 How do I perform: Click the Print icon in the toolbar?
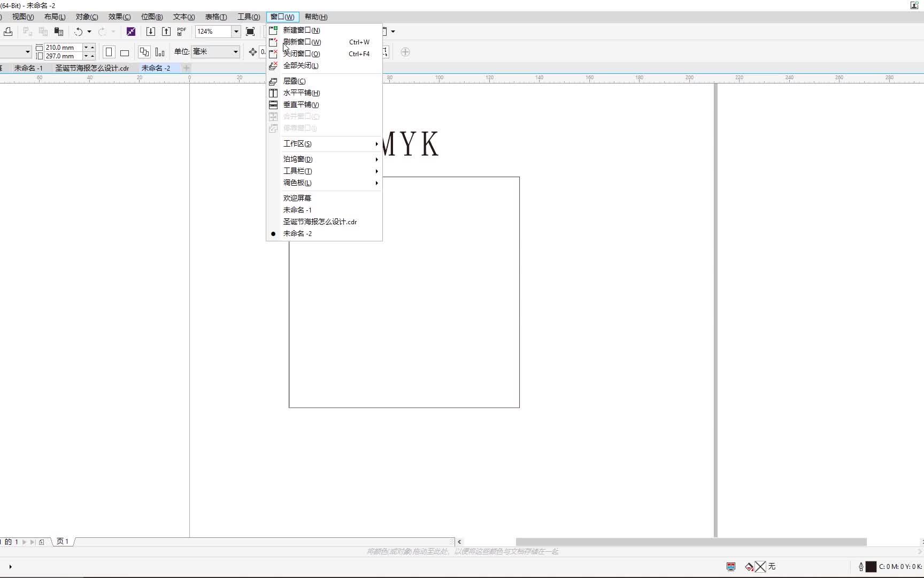tap(8, 32)
